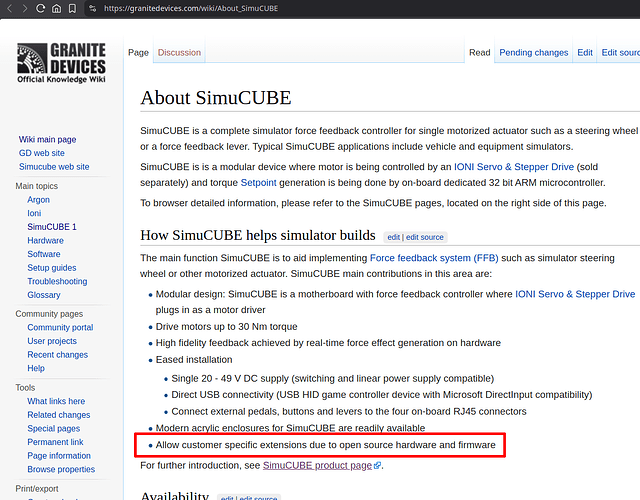Open the Software sidebar link
Screen dimensions: 640x500
click(x=44, y=254)
